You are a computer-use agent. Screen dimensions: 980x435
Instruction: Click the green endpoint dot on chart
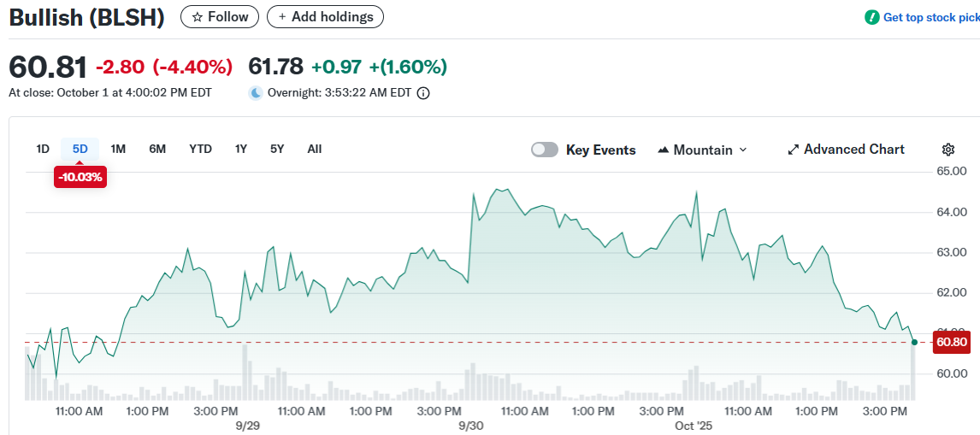coord(914,343)
